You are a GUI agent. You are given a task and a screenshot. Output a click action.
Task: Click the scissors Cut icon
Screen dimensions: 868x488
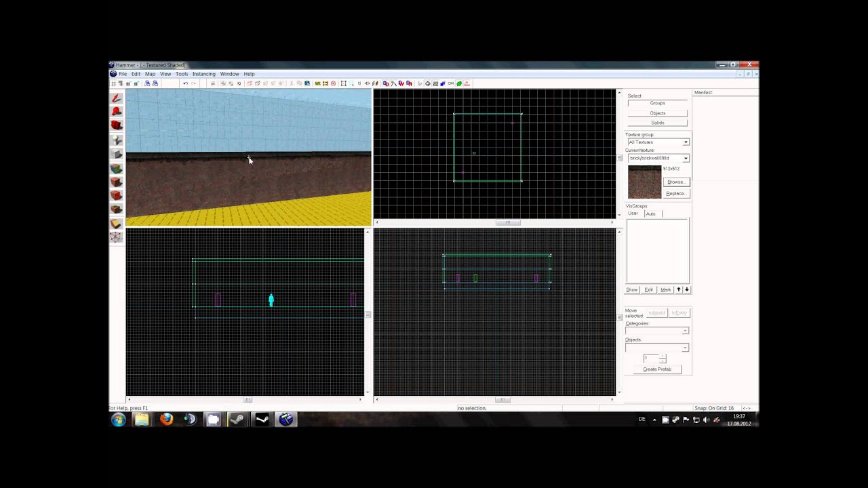pyautogui.click(x=291, y=83)
